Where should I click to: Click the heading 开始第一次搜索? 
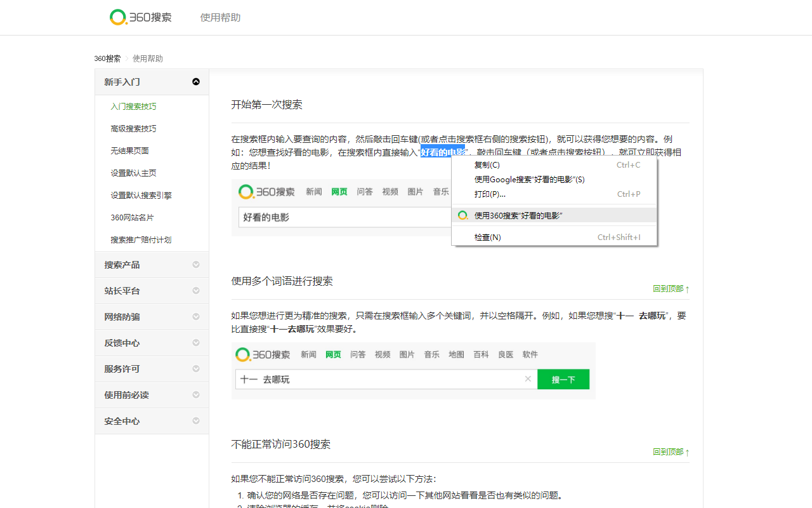point(266,105)
